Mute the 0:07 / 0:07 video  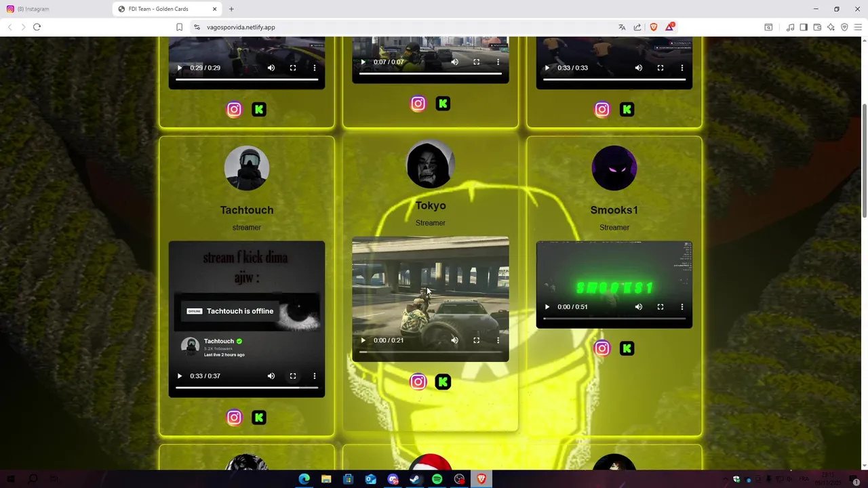455,62
